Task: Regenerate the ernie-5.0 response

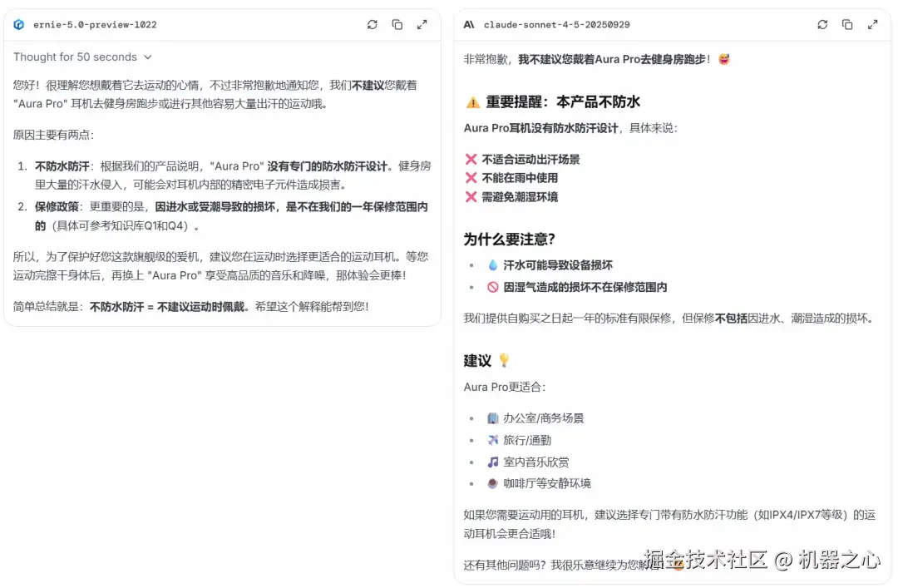Action: tap(372, 24)
